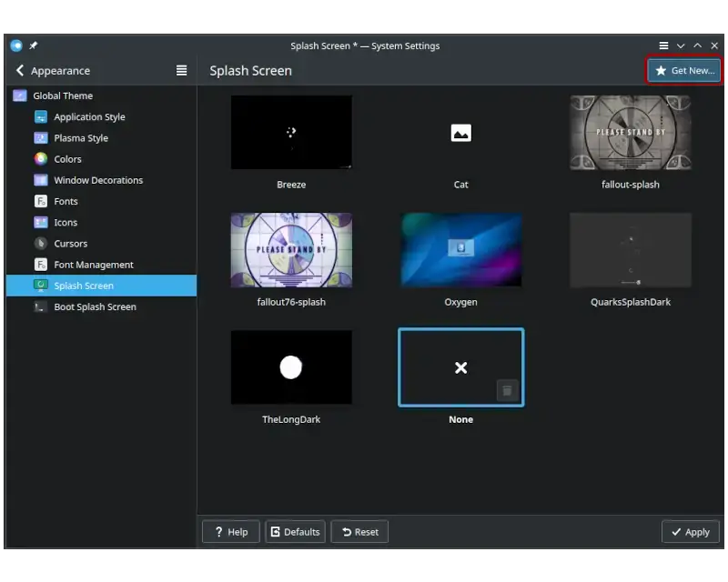Open the Cursors settings icon

click(x=41, y=244)
